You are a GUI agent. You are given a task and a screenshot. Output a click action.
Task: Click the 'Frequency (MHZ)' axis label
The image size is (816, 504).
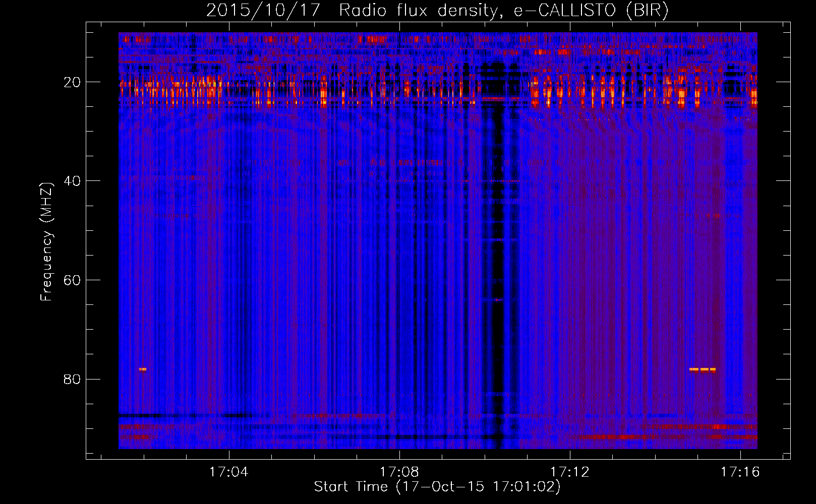[x=46, y=242]
